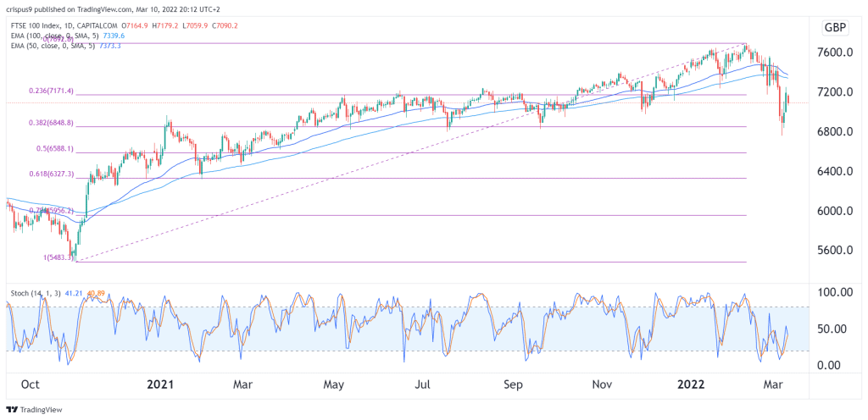Click the 2021 time axis label
868x420 pixels.
point(162,384)
